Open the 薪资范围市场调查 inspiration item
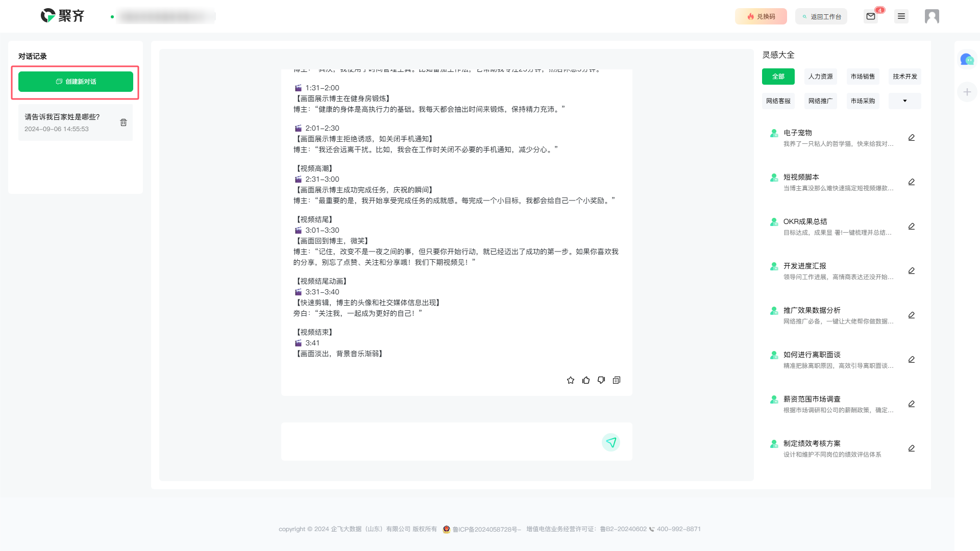This screenshot has width=980, height=551. [842, 404]
